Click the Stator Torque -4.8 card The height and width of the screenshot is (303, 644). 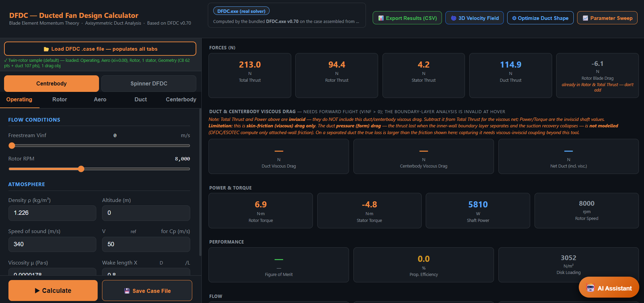pyautogui.click(x=369, y=211)
